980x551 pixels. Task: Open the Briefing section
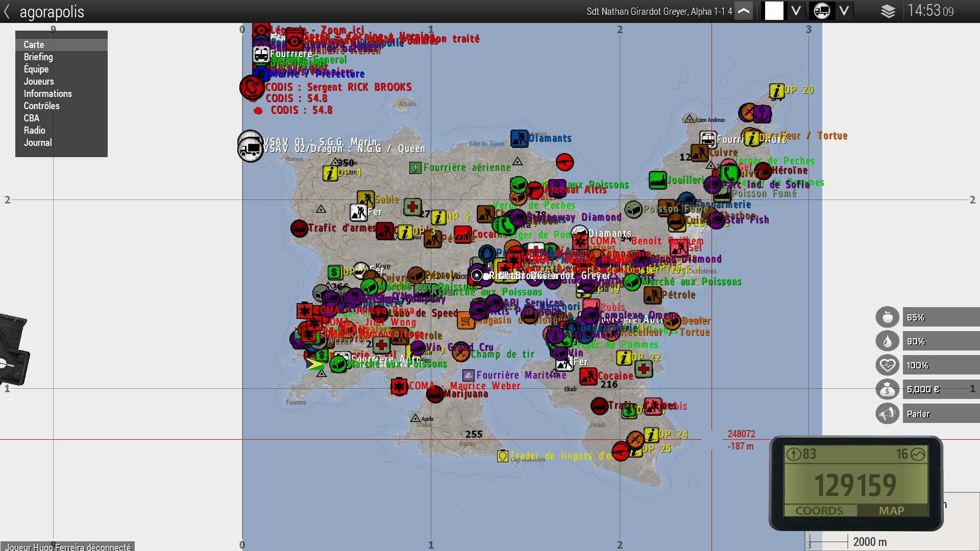click(x=61, y=57)
